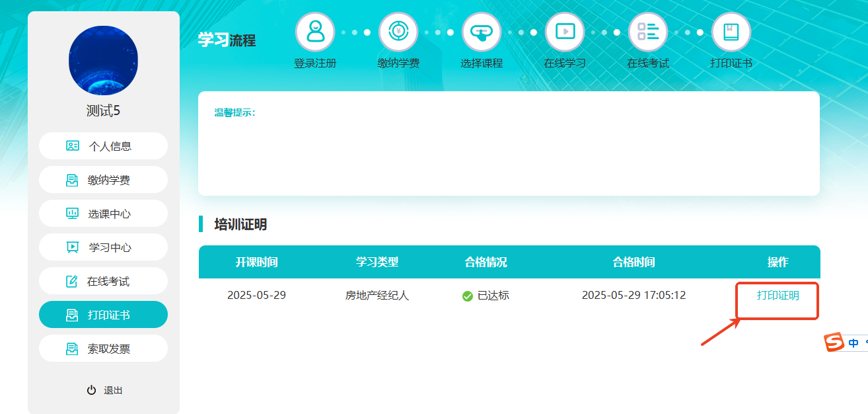Go to 缴纳学费 sidebar item
This screenshot has width=868, height=414.
point(103,180)
